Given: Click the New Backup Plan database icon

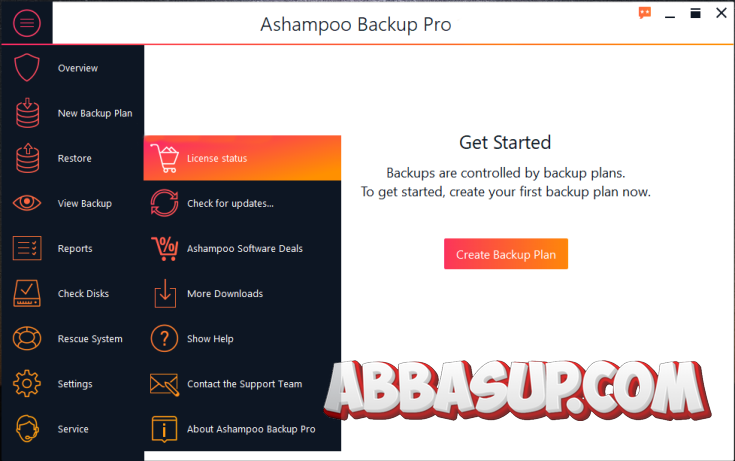Looking at the screenshot, I should click(x=27, y=113).
